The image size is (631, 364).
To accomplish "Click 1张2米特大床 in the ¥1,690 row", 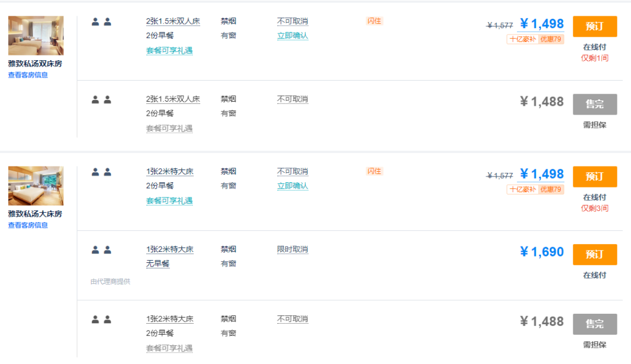I will pyautogui.click(x=170, y=249).
